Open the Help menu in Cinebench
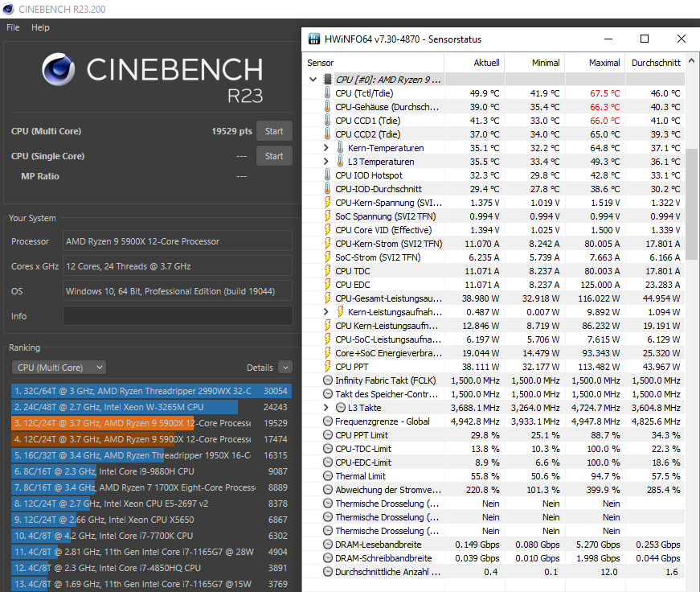The image size is (700, 592). click(x=40, y=27)
